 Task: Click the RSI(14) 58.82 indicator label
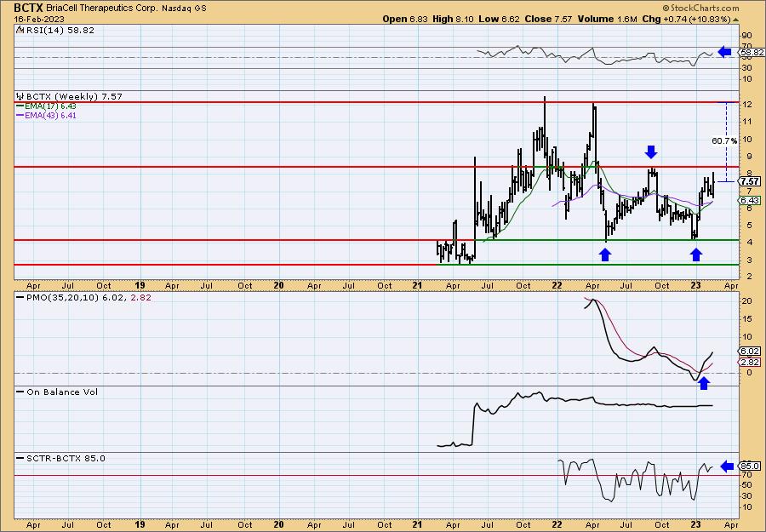click(60, 30)
